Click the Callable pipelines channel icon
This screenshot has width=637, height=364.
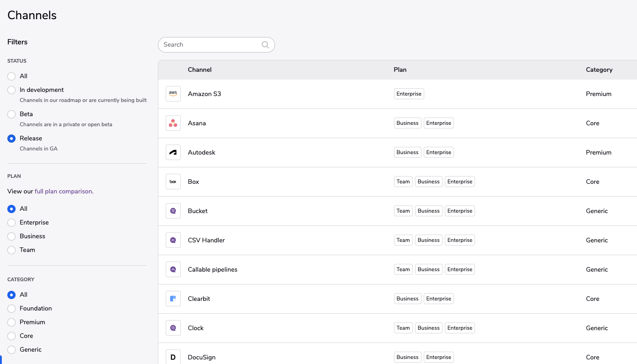point(173,269)
